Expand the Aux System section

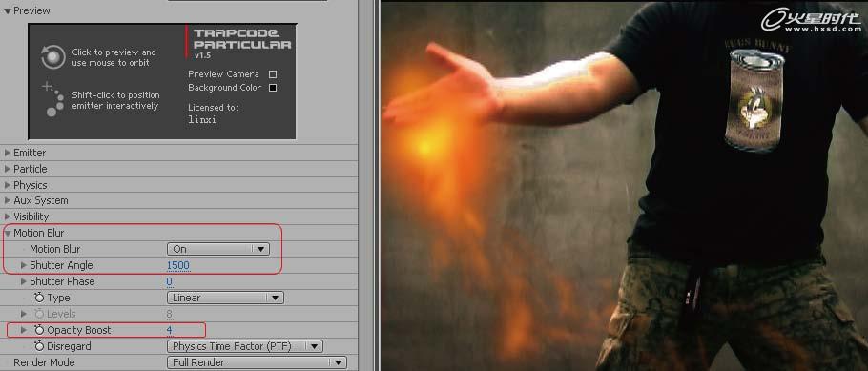8,200
